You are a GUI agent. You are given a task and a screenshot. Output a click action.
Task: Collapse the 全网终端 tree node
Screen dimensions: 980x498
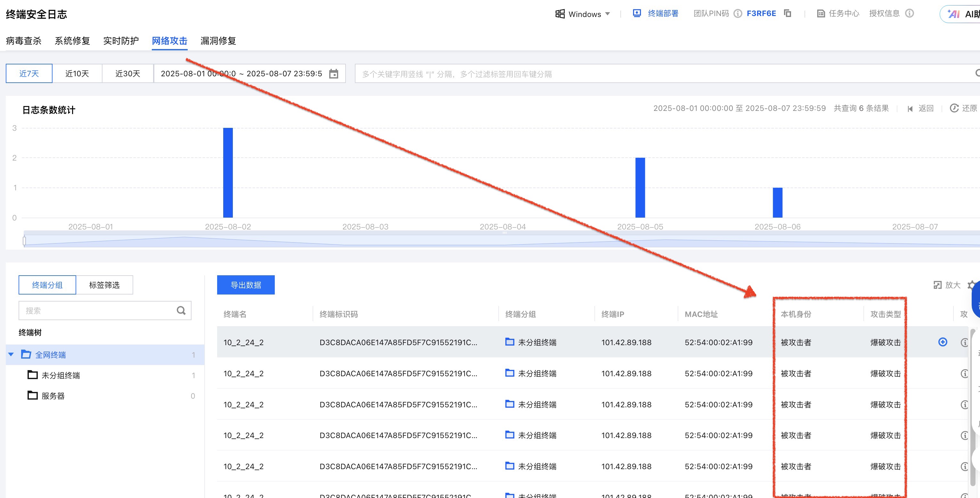point(11,354)
